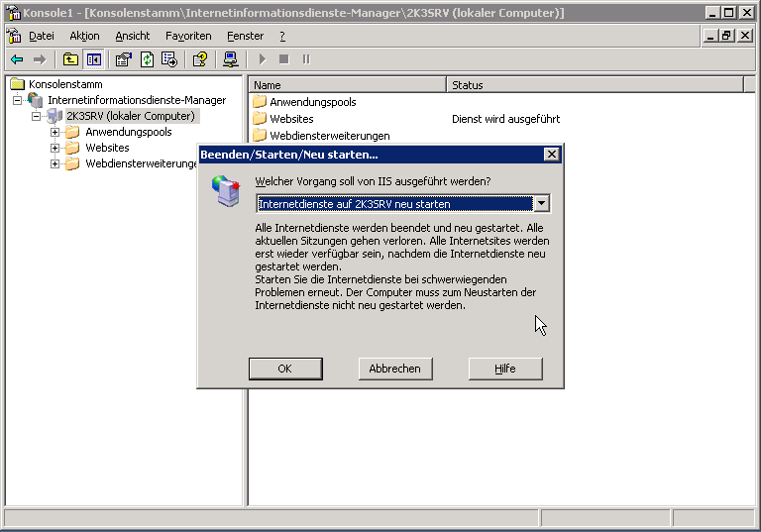Sort by the Status column header
The height and width of the screenshot is (532, 761).
595,85
